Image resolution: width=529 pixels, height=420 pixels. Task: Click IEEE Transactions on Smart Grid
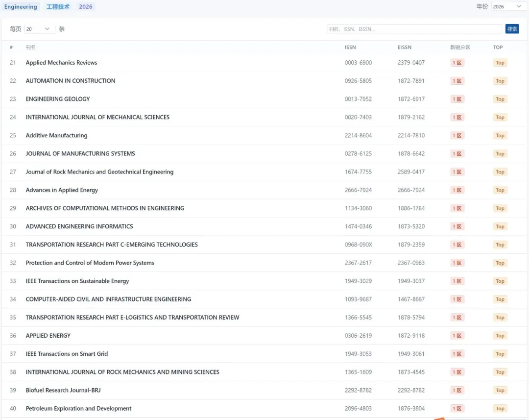click(x=67, y=354)
